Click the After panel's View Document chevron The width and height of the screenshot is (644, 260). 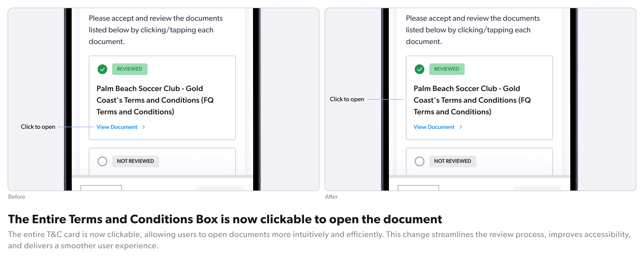coord(460,127)
